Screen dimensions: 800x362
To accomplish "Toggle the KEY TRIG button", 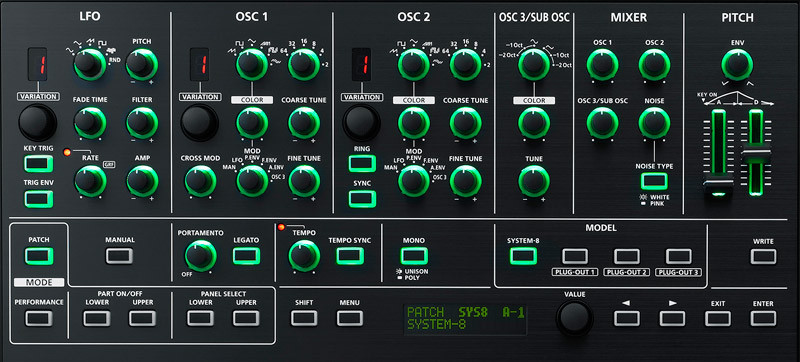I will (x=38, y=164).
